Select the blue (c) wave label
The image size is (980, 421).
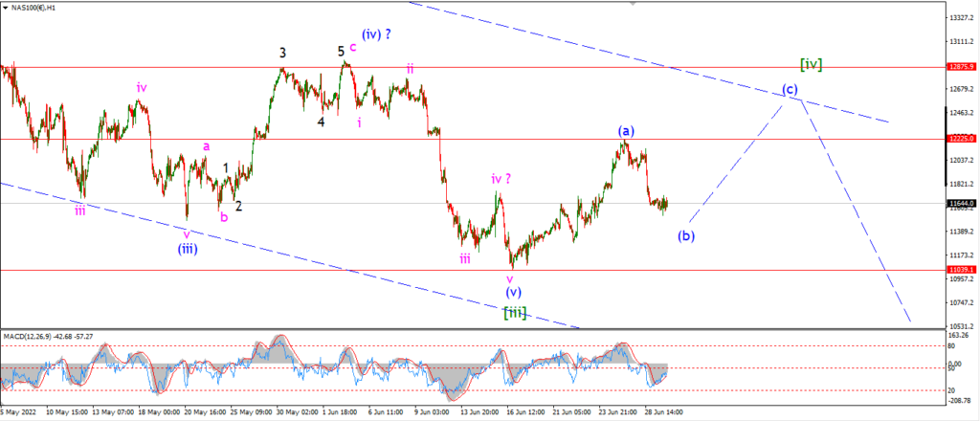pyautogui.click(x=790, y=89)
